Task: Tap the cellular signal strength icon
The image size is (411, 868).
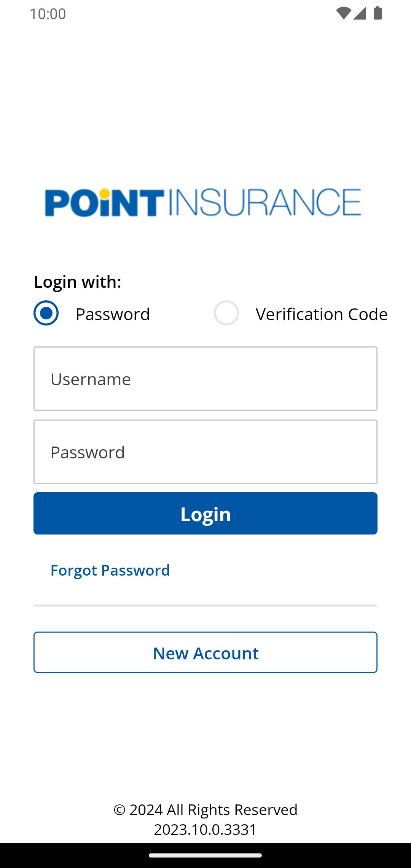Action: click(360, 13)
